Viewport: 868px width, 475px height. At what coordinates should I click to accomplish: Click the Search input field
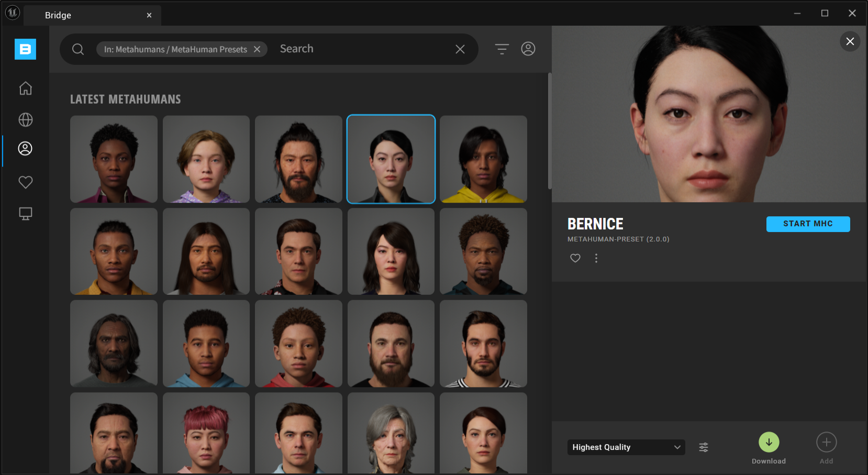364,49
